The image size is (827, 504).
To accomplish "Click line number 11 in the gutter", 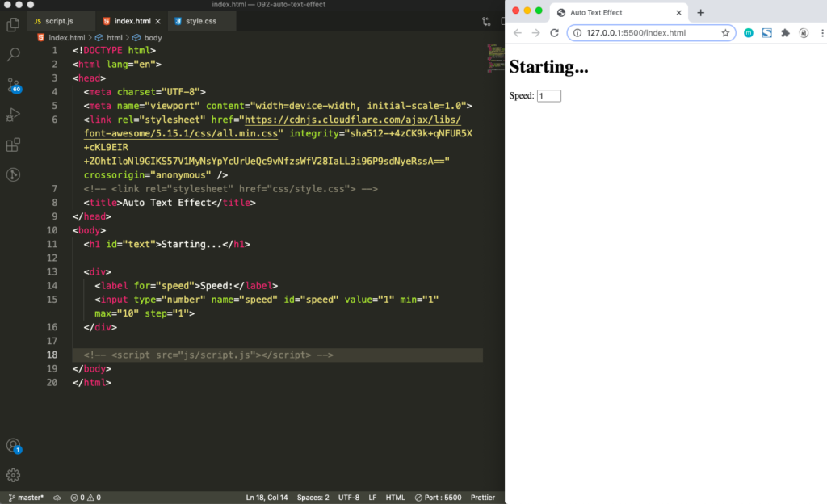I will [52, 244].
